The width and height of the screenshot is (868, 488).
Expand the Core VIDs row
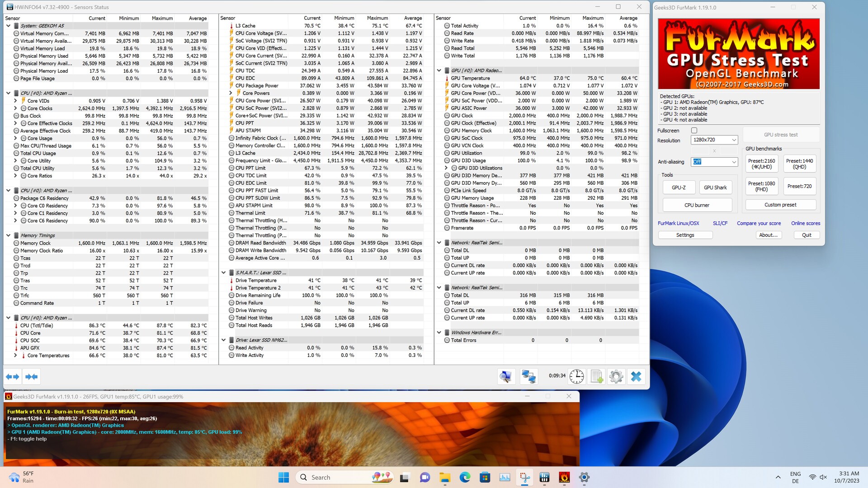click(x=15, y=101)
